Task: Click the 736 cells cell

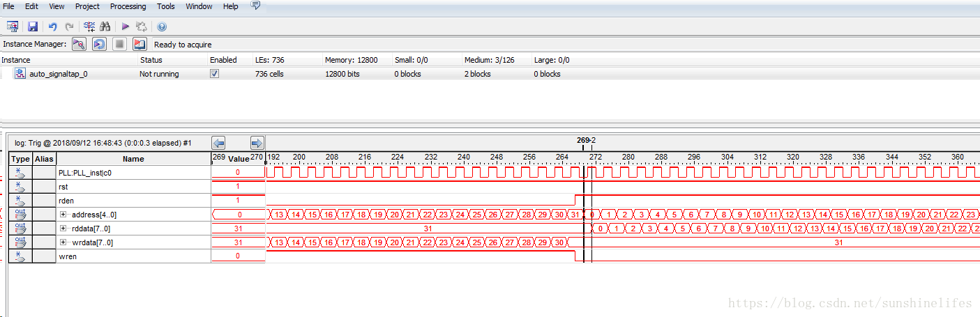Action: [270, 74]
